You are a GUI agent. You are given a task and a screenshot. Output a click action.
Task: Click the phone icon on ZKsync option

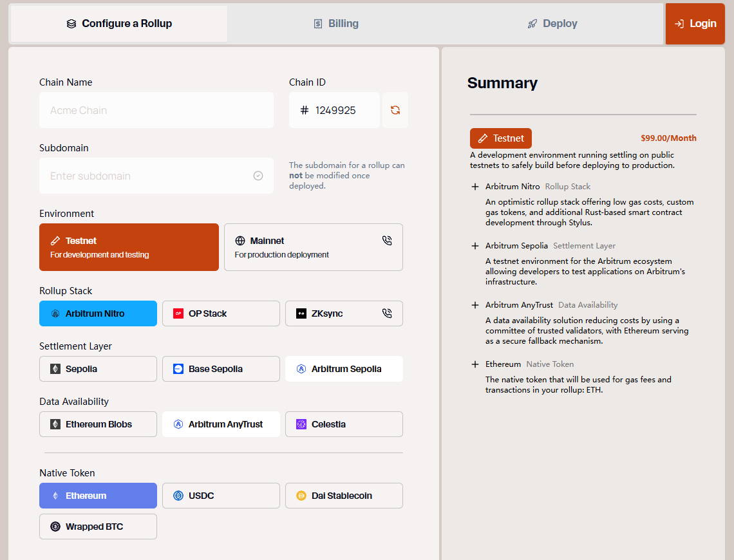click(387, 313)
